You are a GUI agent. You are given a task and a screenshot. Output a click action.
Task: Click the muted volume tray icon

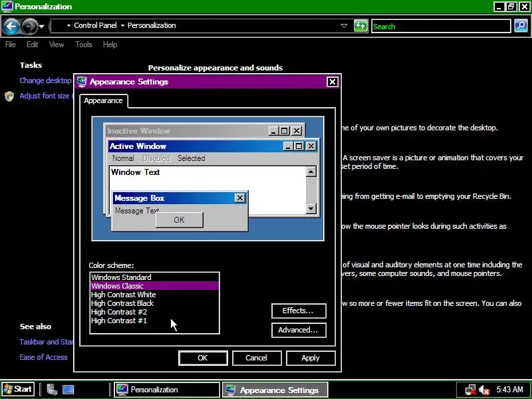pyautogui.click(x=484, y=390)
